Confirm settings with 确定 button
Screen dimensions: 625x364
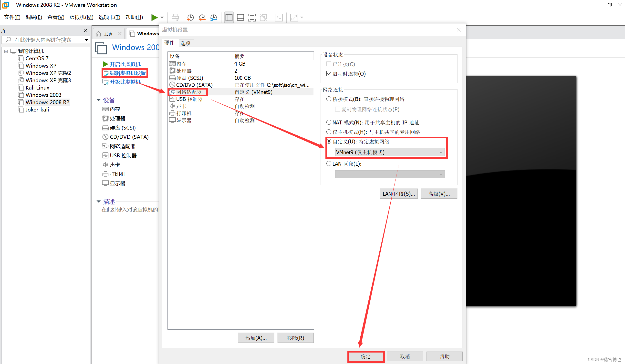tap(365, 357)
